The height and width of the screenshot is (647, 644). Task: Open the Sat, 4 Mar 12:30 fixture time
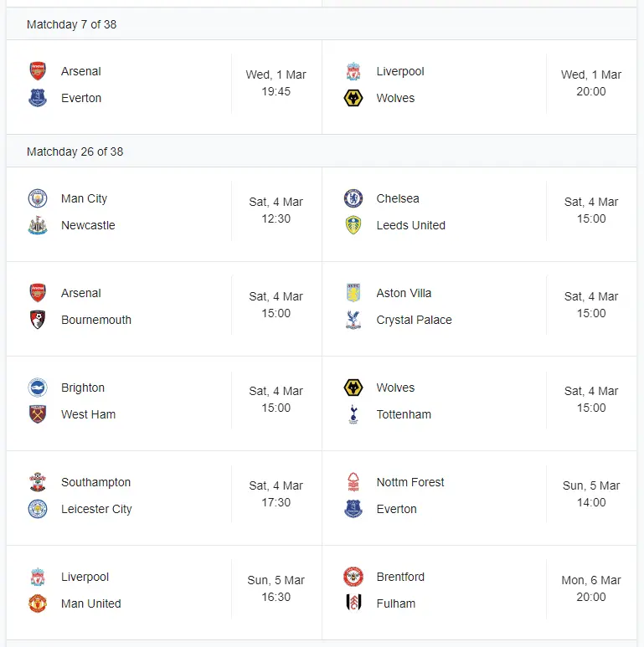[276, 210]
